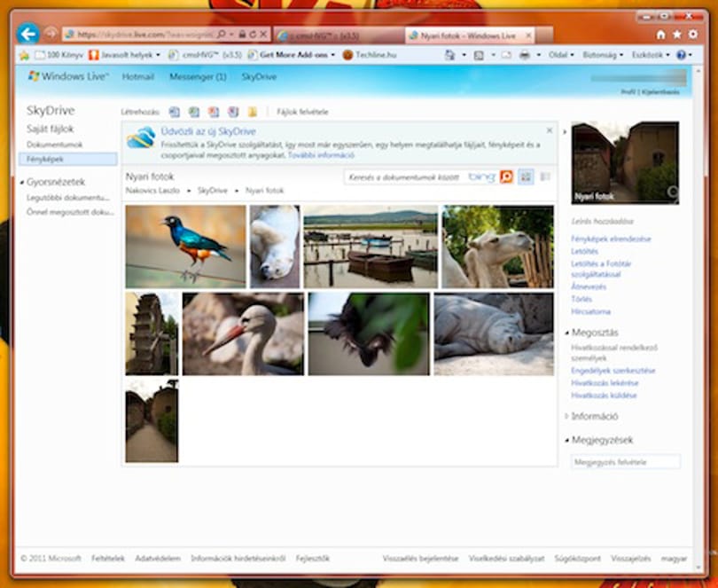The width and height of the screenshot is (718, 588).
Task: Collapse the Gyorsnézetek section
Action: (22, 183)
